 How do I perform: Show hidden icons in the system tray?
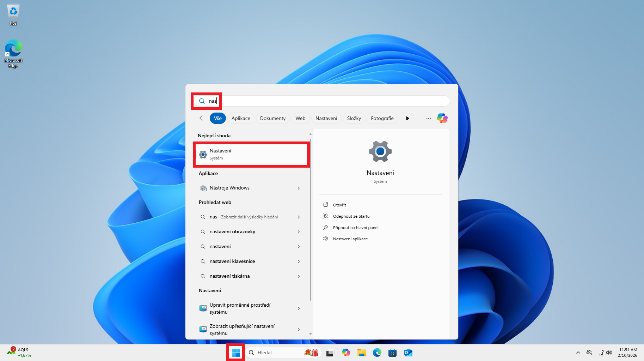(578, 352)
